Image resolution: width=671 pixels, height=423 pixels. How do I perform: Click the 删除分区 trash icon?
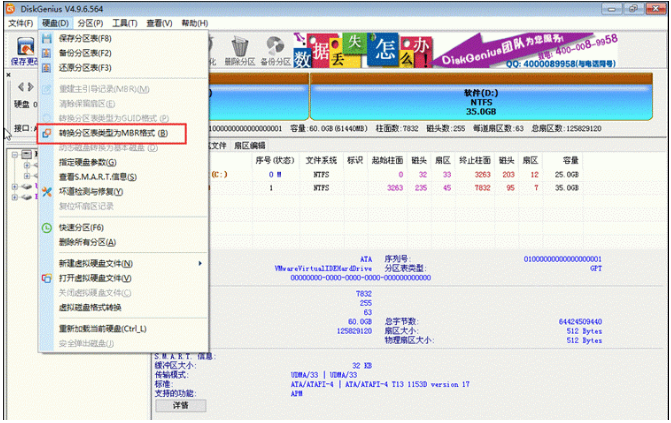pos(240,50)
